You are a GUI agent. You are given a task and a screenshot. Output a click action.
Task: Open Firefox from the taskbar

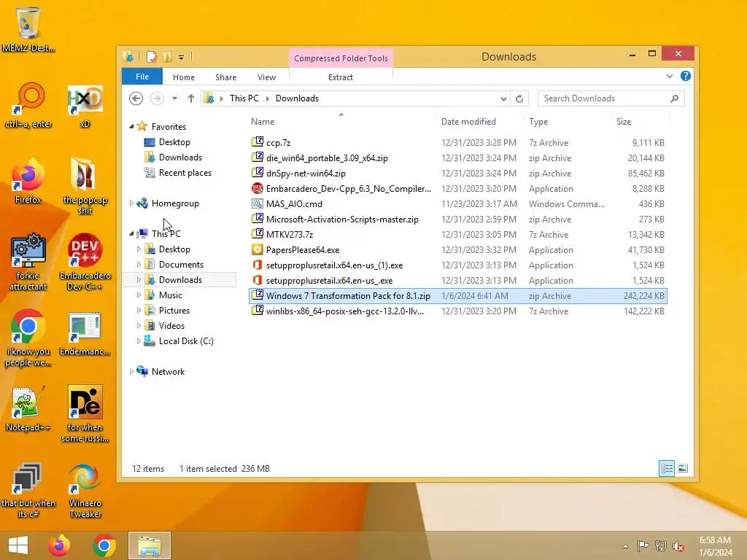coord(59,545)
